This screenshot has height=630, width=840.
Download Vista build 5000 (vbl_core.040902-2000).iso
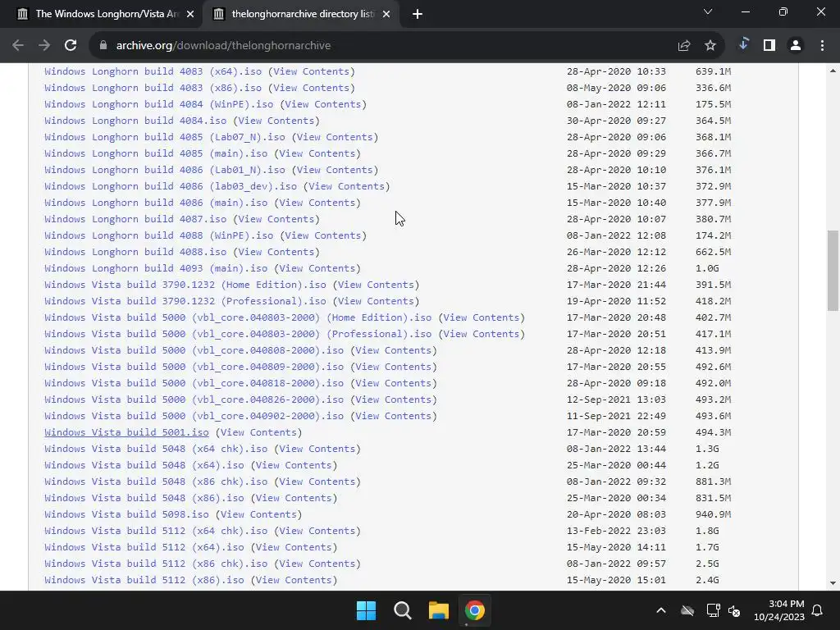coord(194,416)
